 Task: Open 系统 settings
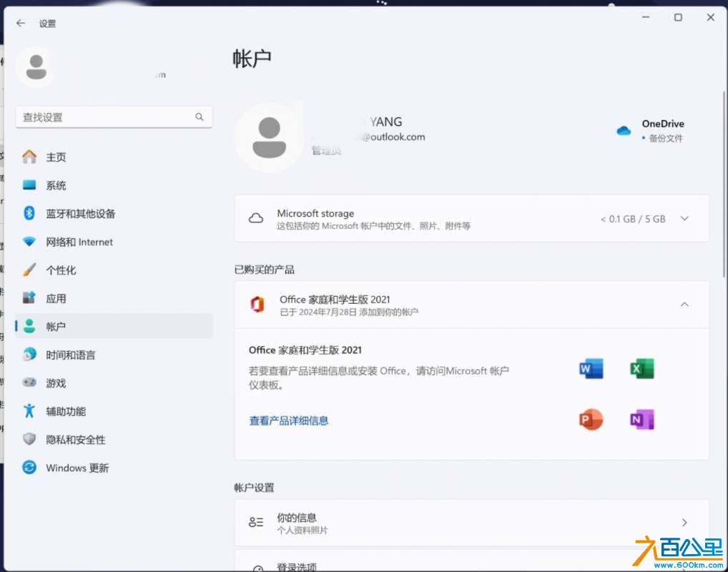click(114, 185)
